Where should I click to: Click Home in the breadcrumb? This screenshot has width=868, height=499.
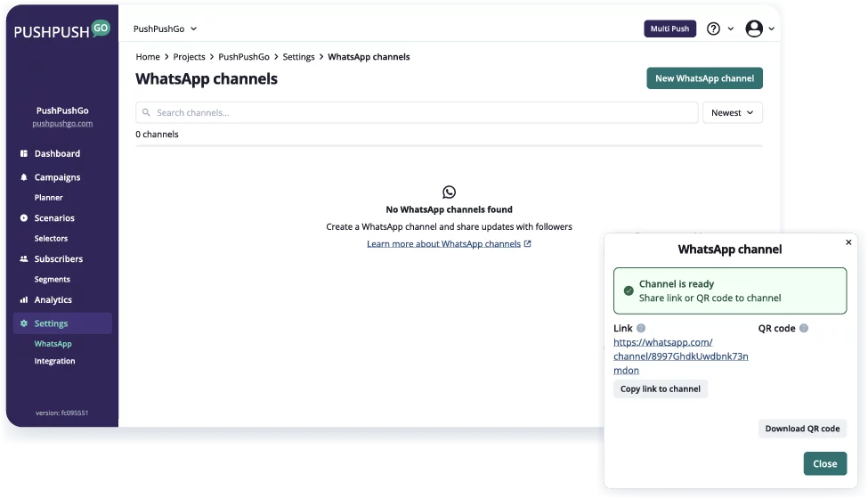(x=148, y=57)
